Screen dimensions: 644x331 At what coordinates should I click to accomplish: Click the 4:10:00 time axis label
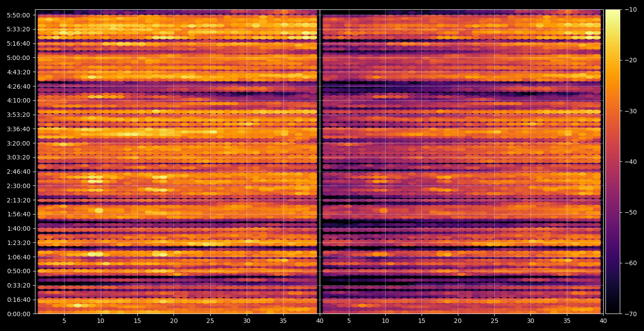click(x=18, y=100)
